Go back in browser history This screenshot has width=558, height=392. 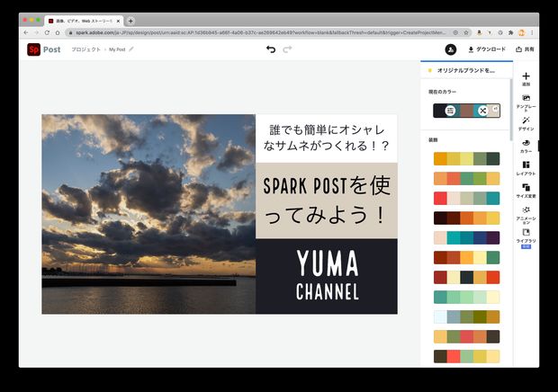(x=26, y=32)
